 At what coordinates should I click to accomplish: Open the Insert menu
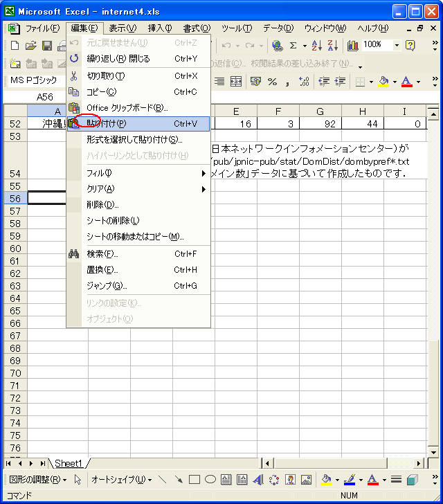click(160, 28)
